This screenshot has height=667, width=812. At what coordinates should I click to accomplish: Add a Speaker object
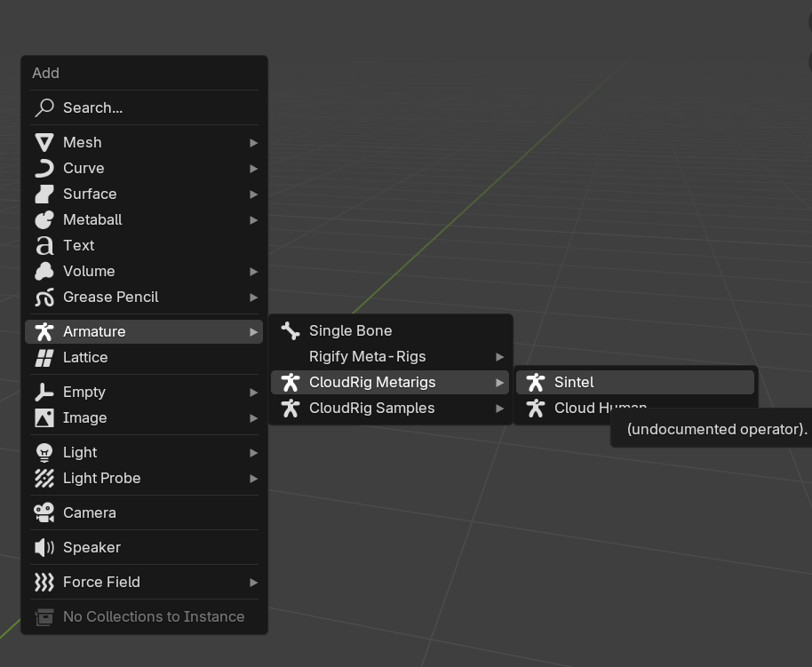pyautogui.click(x=144, y=547)
